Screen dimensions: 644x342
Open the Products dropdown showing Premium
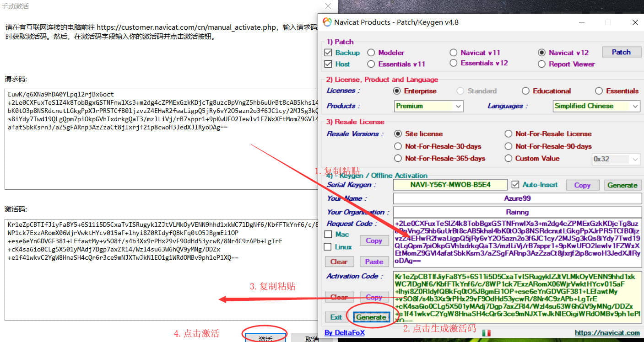(429, 106)
